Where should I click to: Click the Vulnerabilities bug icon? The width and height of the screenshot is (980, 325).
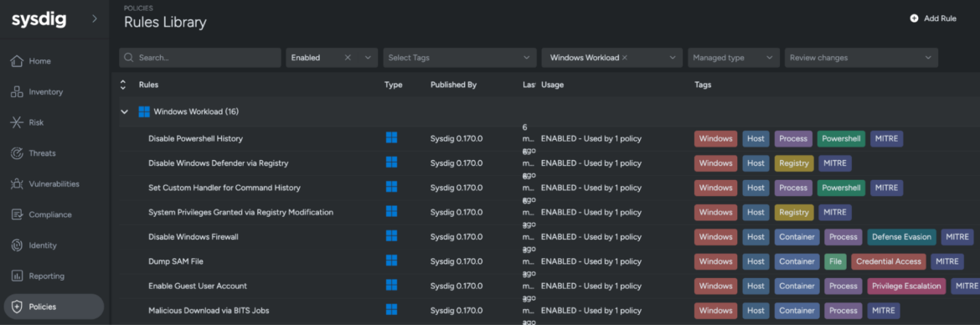[x=17, y=183]
